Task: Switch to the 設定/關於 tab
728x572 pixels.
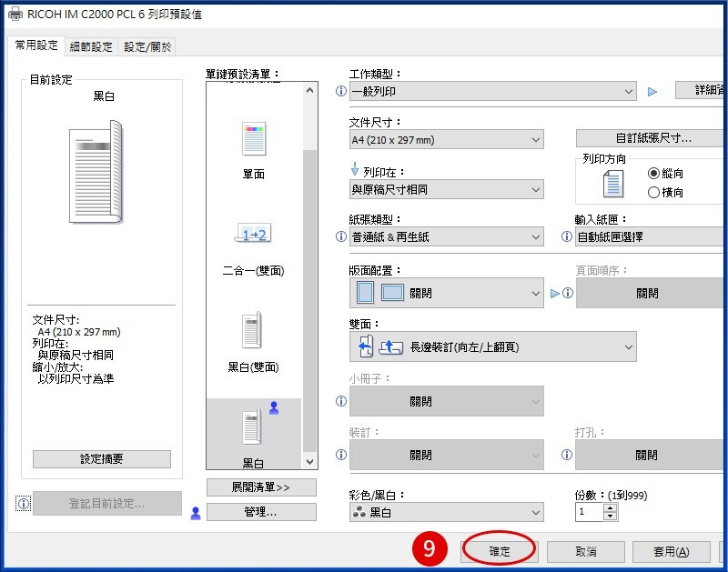Action: (x=147, y=45)
